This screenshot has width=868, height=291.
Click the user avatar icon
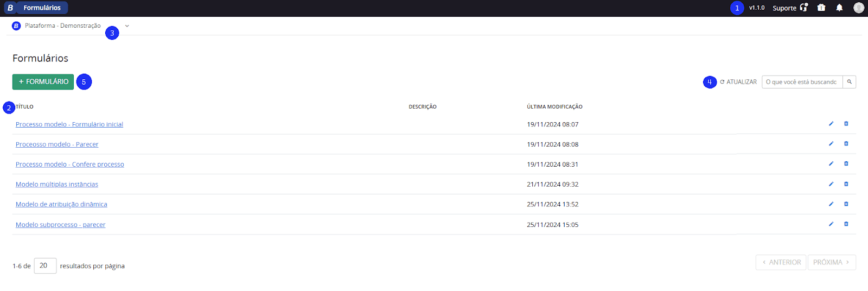click(x=858, y=8)
